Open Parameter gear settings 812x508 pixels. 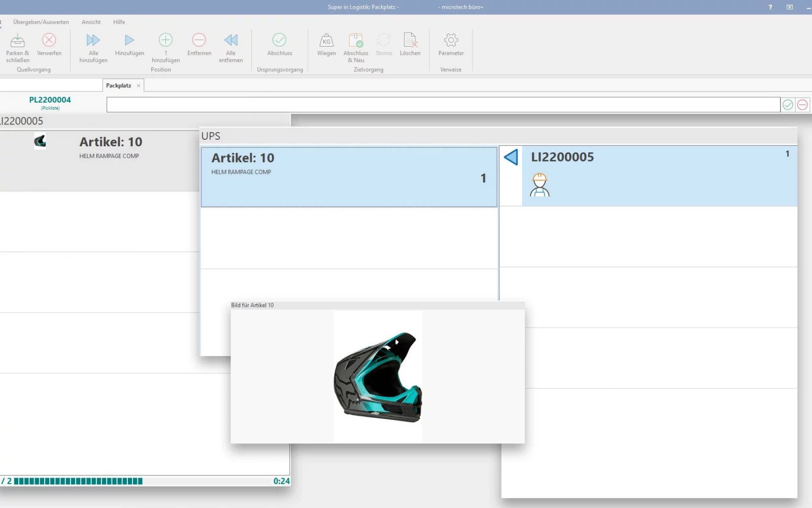pyautogui.click(x=451, y=41)
